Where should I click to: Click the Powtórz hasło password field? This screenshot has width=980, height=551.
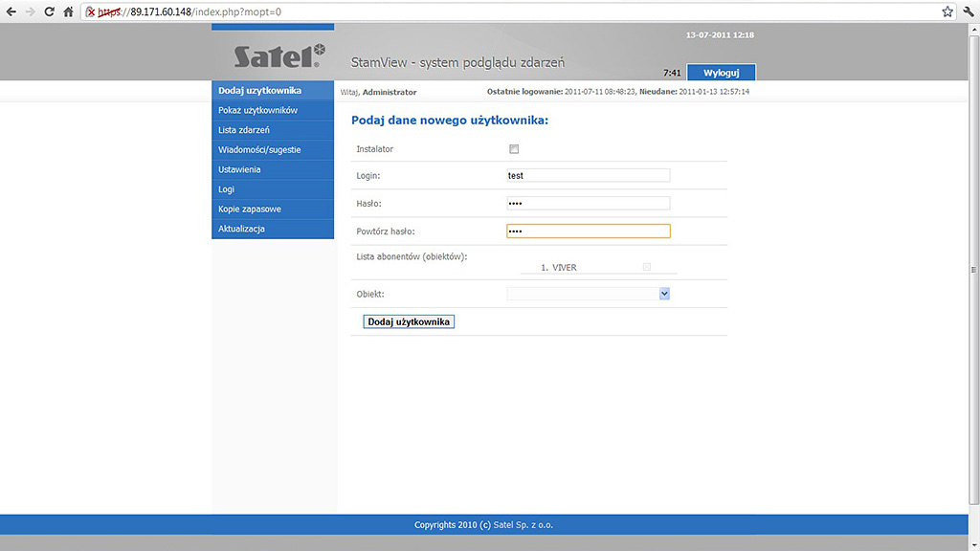[x=588, y=231]
